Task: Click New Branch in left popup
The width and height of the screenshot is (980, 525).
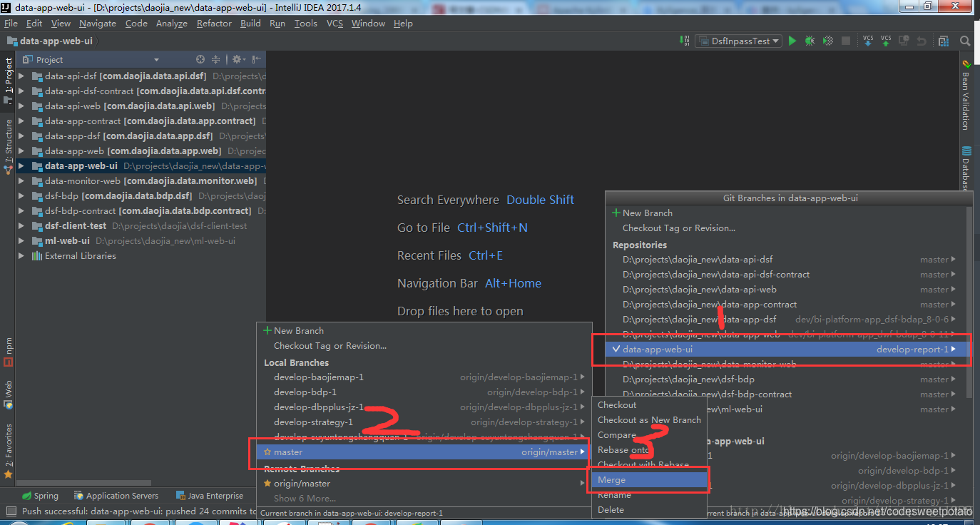Action: 424,331
